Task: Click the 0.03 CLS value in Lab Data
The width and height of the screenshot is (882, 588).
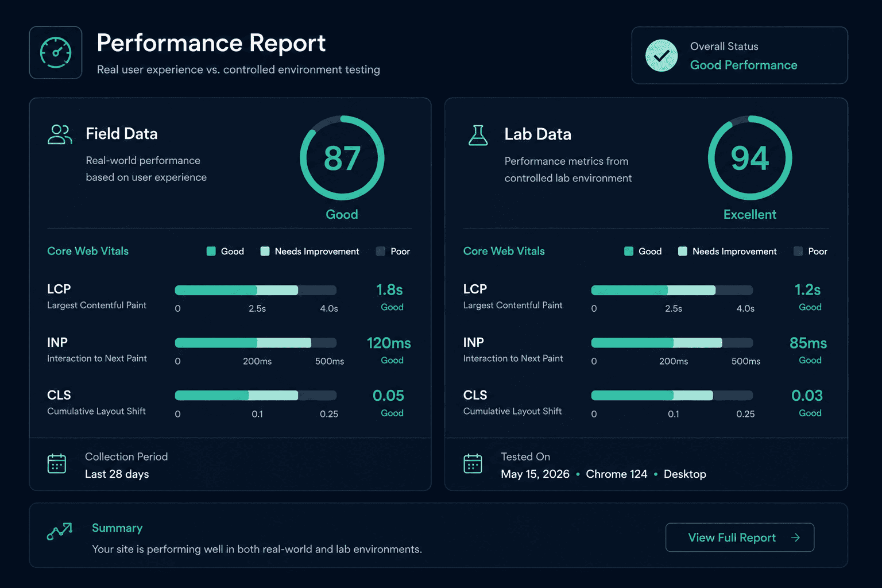Action: click(807, 396)
